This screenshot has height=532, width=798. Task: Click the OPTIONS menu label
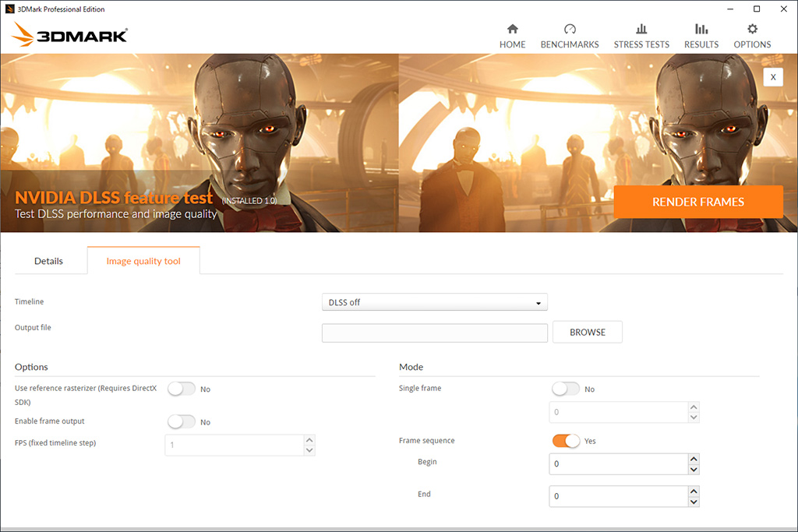click(752, 44)
